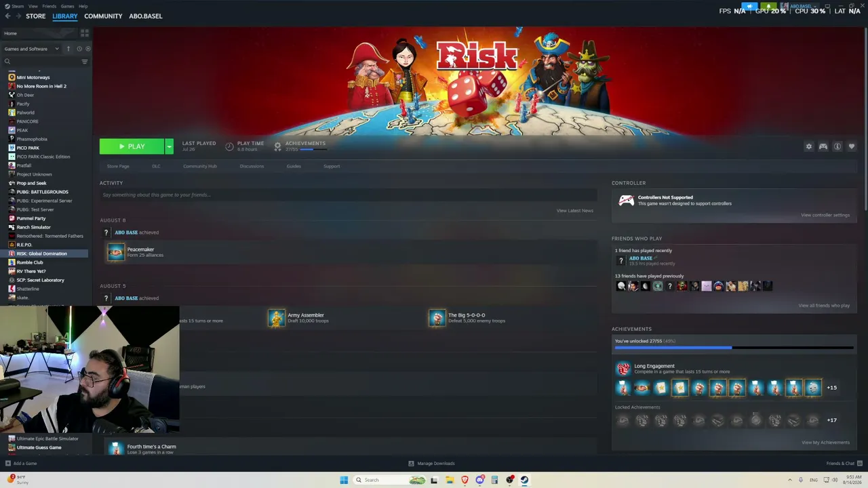Open +15 more unlocked achievements
Screen dimensions: 868x488
click(832, 388)
